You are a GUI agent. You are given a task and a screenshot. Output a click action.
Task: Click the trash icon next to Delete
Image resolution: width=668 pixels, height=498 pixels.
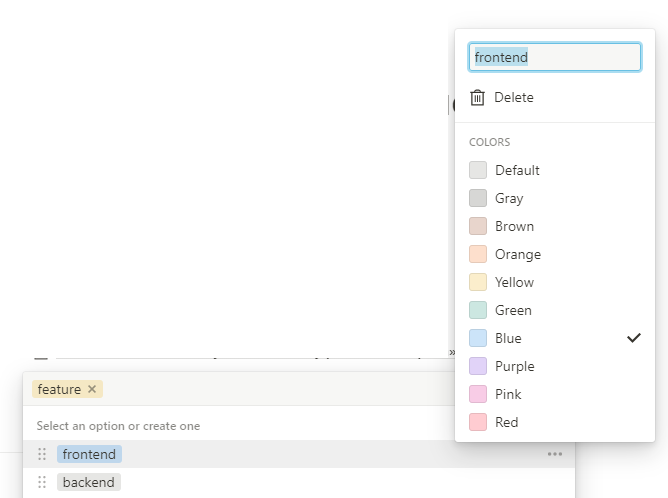coord(477,98)
